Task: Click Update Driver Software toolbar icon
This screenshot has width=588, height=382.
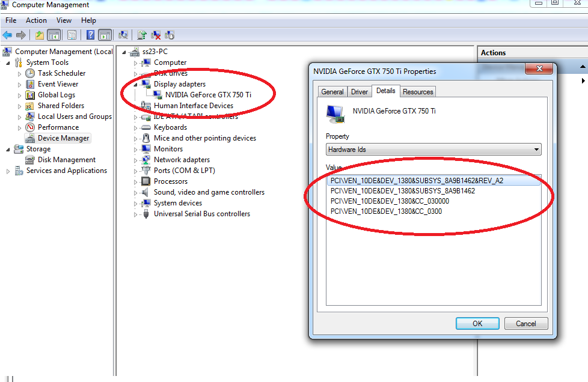Action: click(x=141, y=35)
